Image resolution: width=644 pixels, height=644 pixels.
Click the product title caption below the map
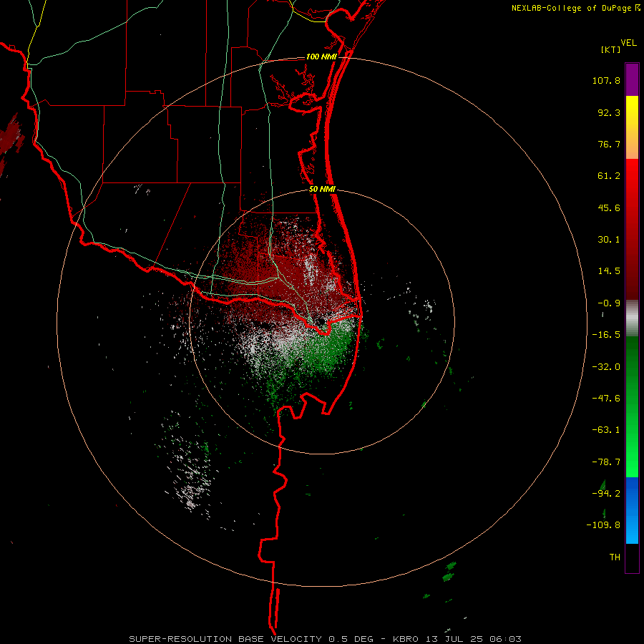coord(326,639)
